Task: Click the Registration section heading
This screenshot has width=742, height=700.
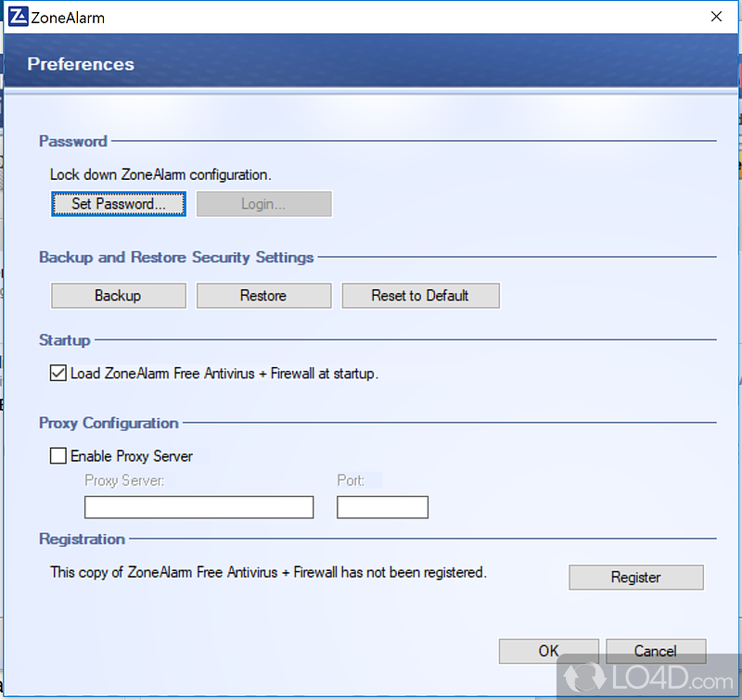Action: [x=82, y=539]
